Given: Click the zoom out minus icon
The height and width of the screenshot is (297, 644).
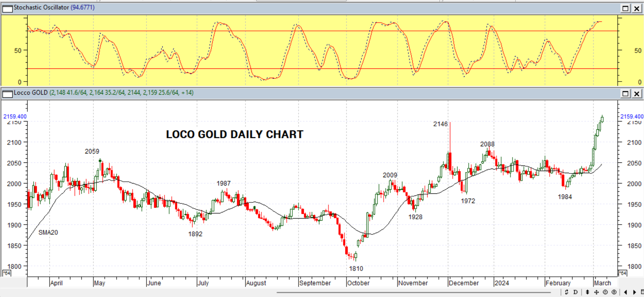Looking at the screenshot, I should click(x=605, y=292).
